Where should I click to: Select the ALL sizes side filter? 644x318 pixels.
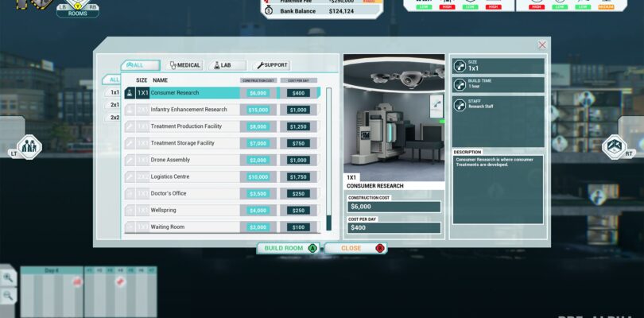pyautogui.click(x=114, y=79)
